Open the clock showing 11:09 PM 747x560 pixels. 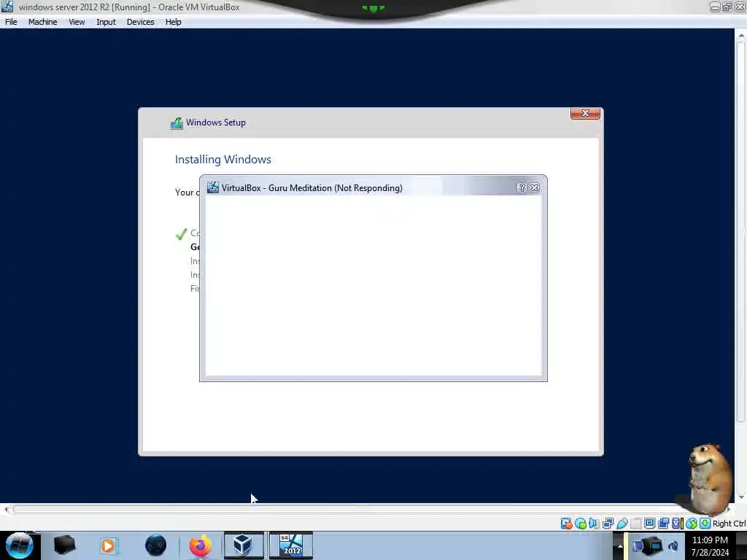[710, 546]
